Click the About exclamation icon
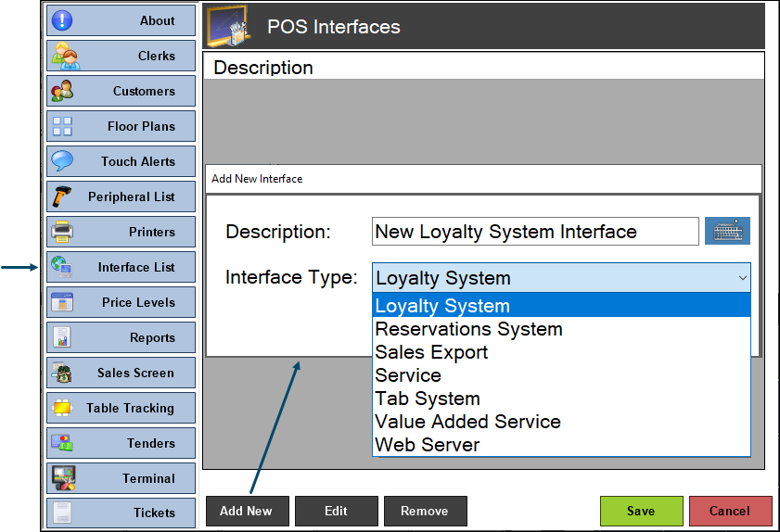Image resolution: width=780 pixels, height=532 pixels. click(62, 20)
